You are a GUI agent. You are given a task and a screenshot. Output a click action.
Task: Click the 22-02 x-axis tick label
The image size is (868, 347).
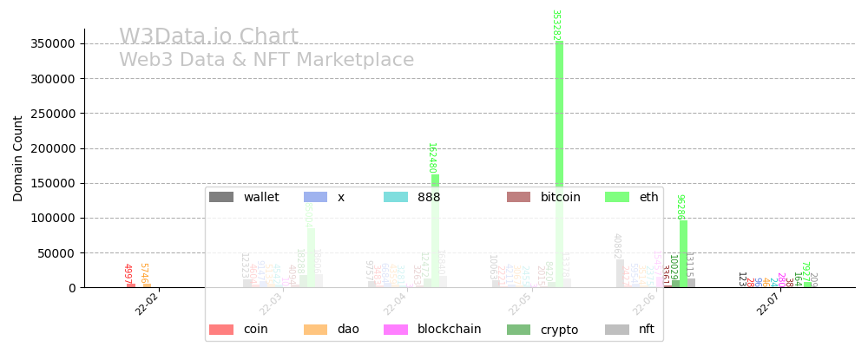click(148, 304)
